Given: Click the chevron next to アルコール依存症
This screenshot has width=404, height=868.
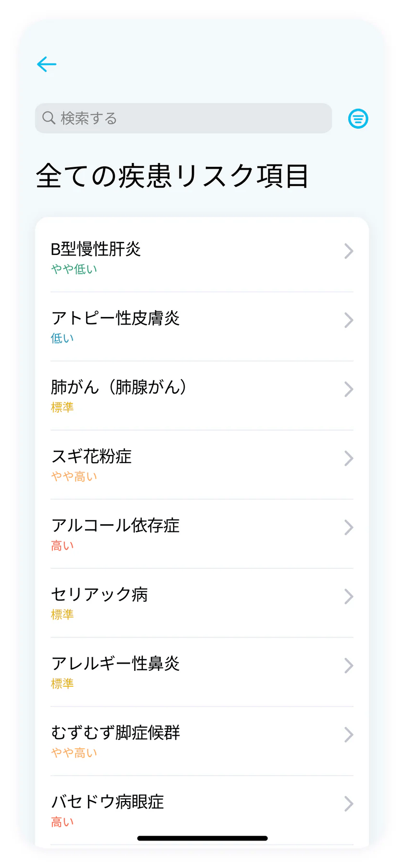Looking at the screenshot, I should 349,528.
